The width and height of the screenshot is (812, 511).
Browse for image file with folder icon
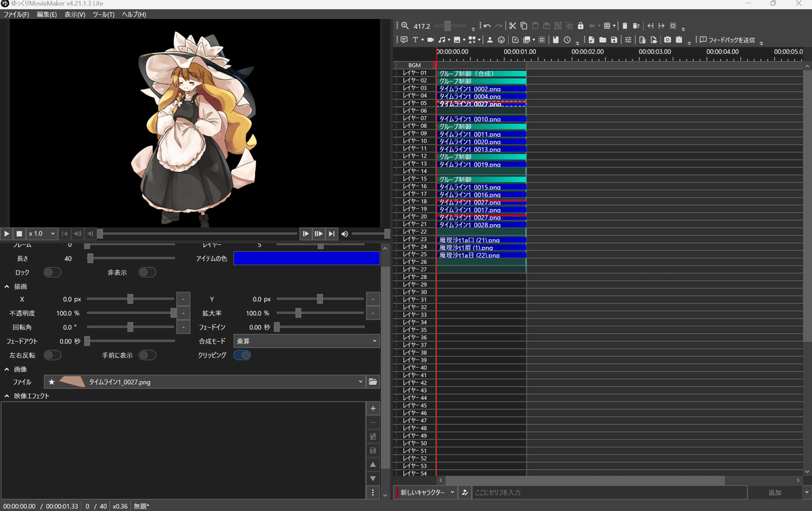pos(373,382)
